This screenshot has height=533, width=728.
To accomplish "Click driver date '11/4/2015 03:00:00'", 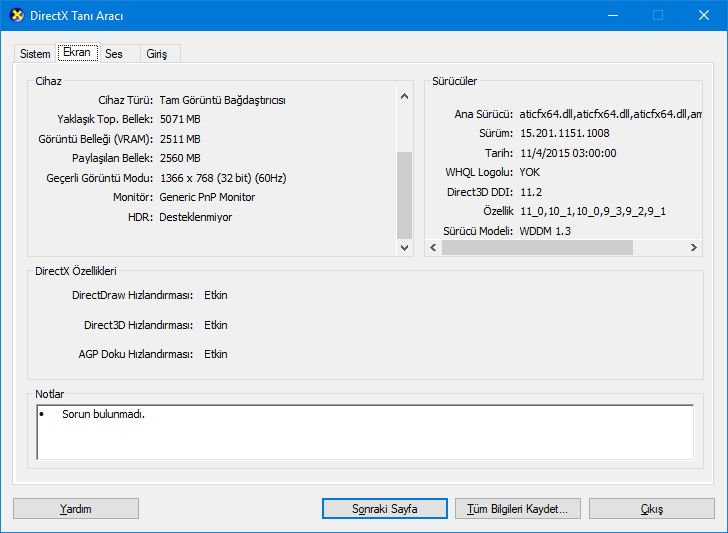I will click(x=568, y=153).
